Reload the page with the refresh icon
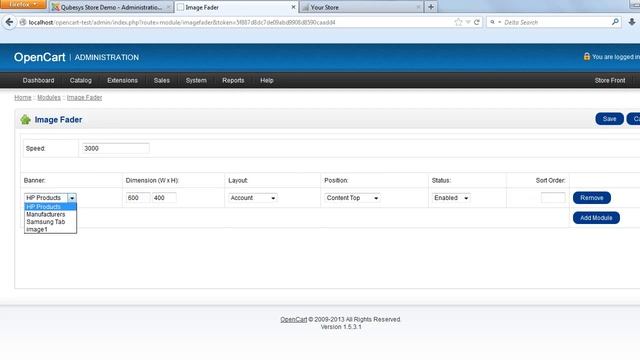Viewport: 640px width, 360px height. coord(476,22)
